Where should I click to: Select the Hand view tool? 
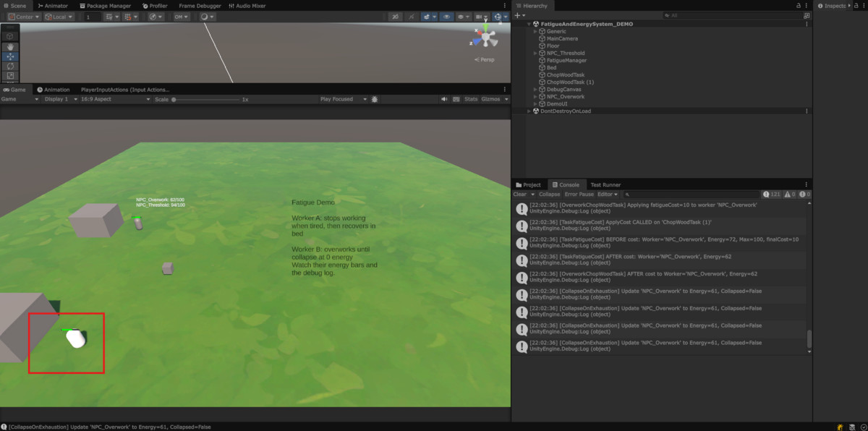tap(10, 46)
